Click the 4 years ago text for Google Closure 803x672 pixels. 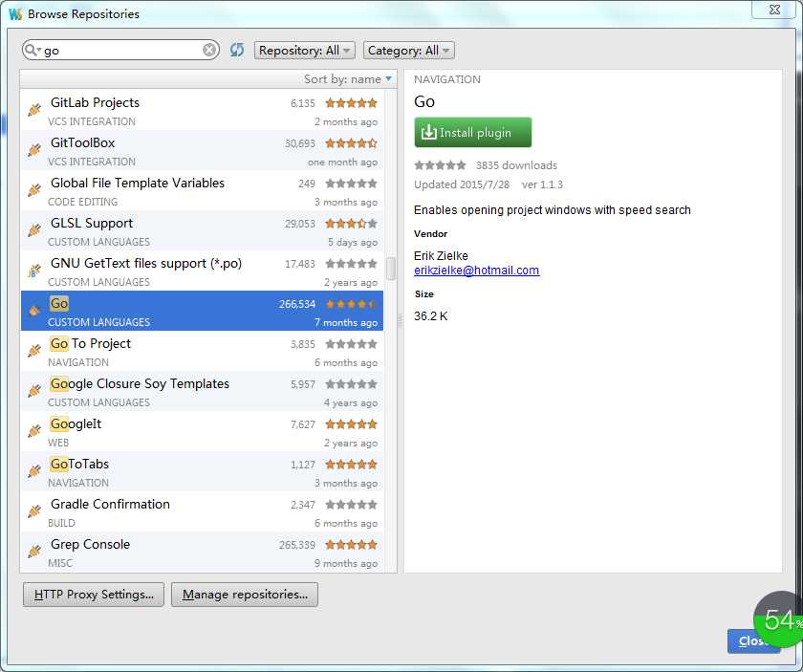(x=350, y=402)
